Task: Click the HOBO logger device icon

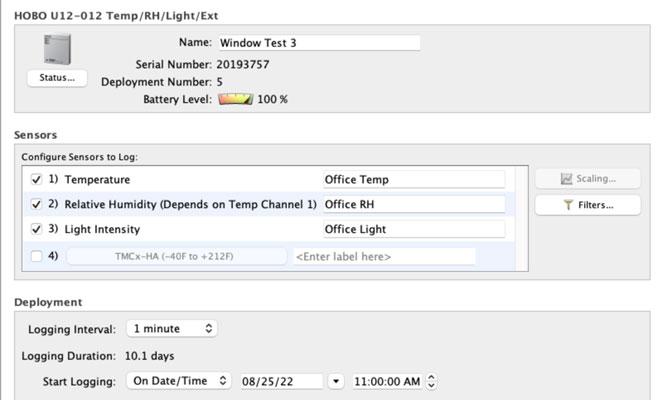Action: [x=56, y=50]
